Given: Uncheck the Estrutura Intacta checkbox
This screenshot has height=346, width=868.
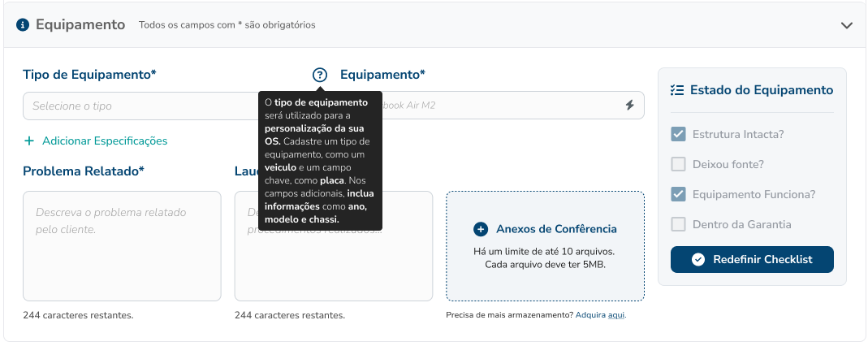Looking at the screenshot, I should [679, 134].
